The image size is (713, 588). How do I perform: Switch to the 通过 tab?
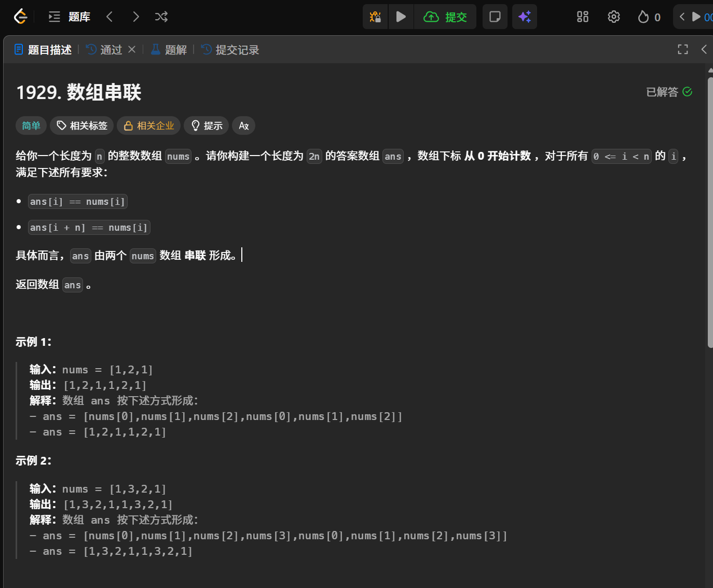(x=105, y=50)
